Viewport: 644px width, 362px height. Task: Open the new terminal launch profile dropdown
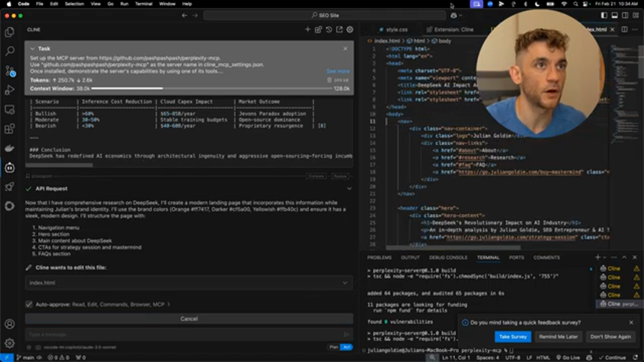(605, 257)
